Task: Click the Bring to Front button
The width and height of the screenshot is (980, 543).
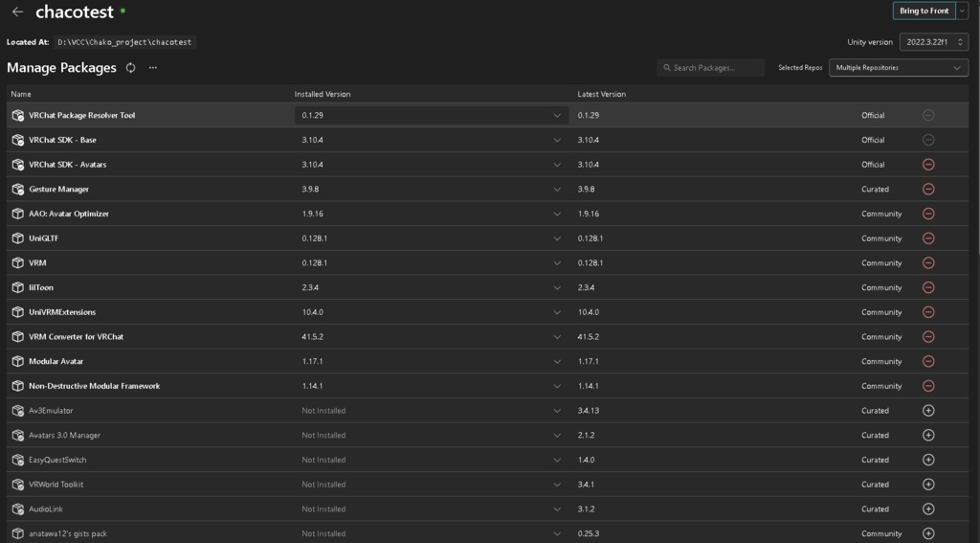Action: click(924, 11)
